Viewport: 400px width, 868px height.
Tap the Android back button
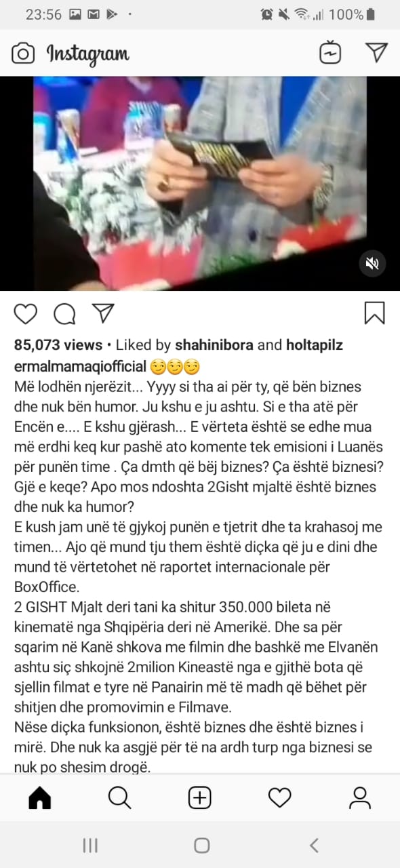click(x=313, y=845)
